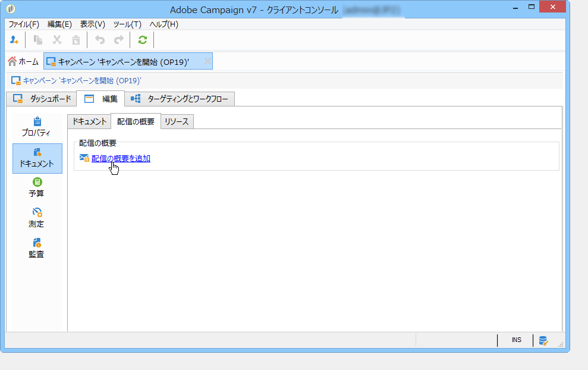Image resolution: width=588 pixels, height=370 pixels.
Task: Click the envelope icon beside 配信の概要を追加
Action: click(84, 158)
